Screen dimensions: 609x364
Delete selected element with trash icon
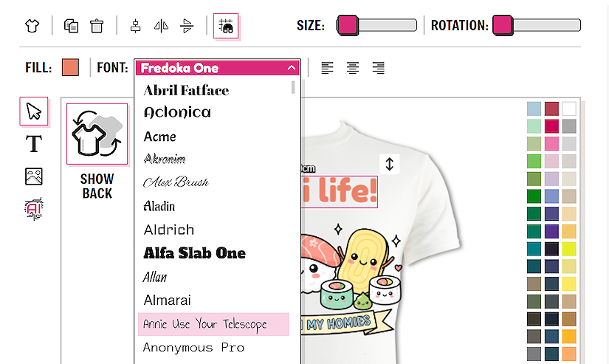click(97, 26)
